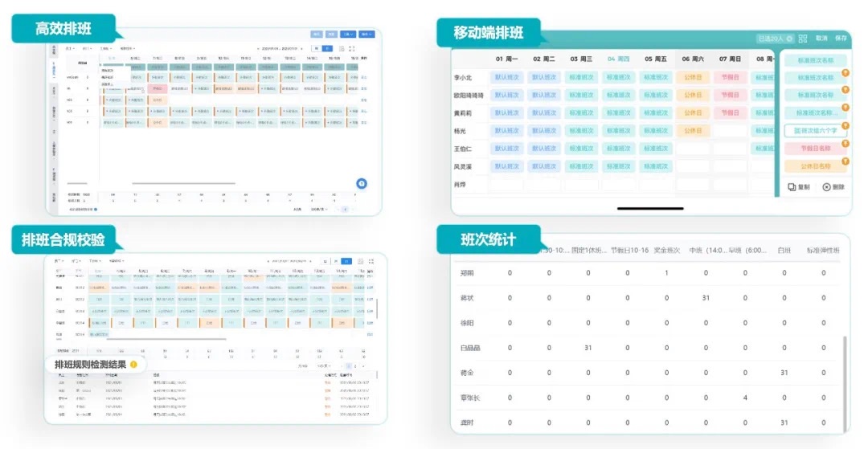Click the 节假日10-16 column header in 班次统计
Viewport: 868px width, 449px height.
tap(628, 251)
